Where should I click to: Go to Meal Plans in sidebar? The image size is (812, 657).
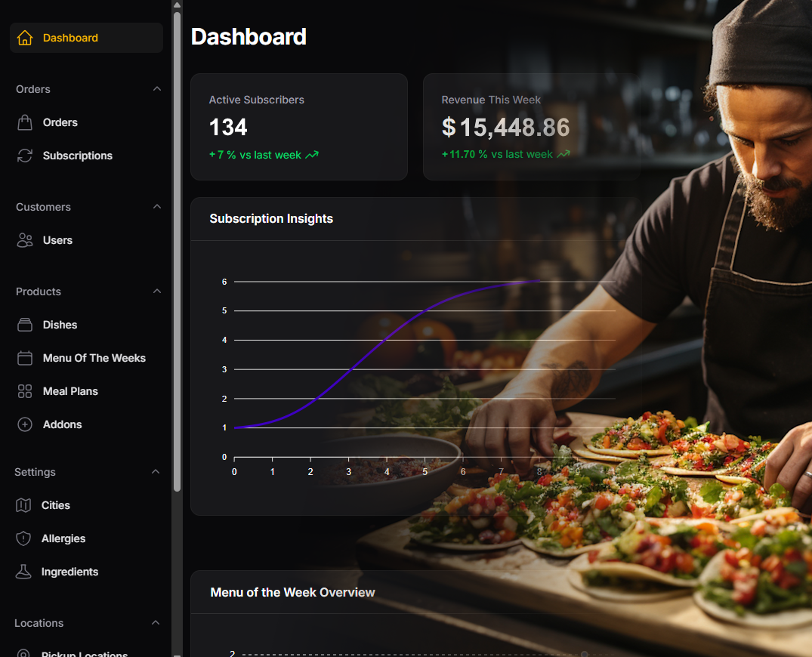(70, 391)
